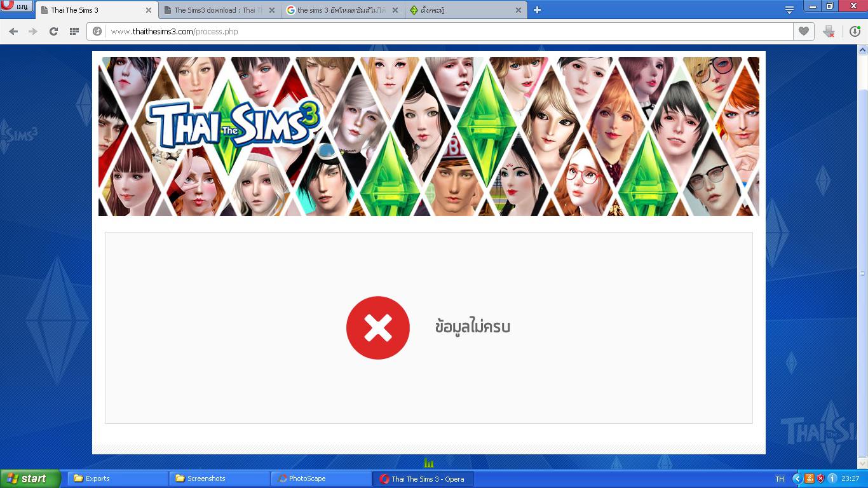Open the tab menu dropdown in title bar
Viewport: 868px width, 488px height.
(789, 10)
